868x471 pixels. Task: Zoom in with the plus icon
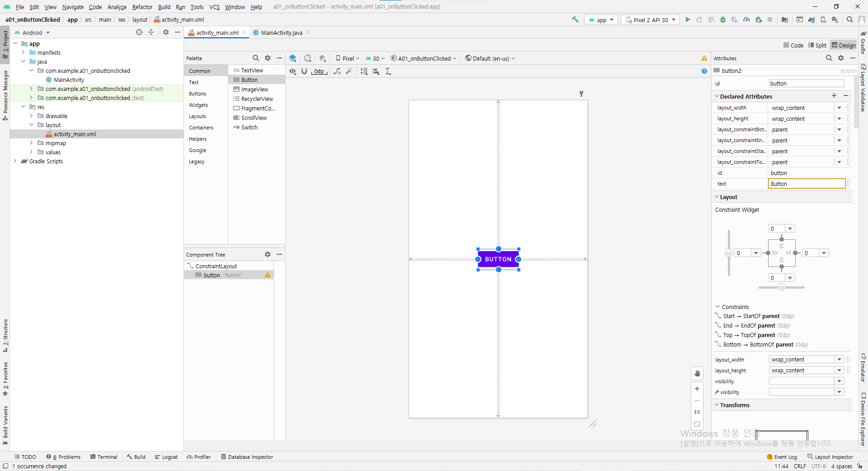(697, 389)
